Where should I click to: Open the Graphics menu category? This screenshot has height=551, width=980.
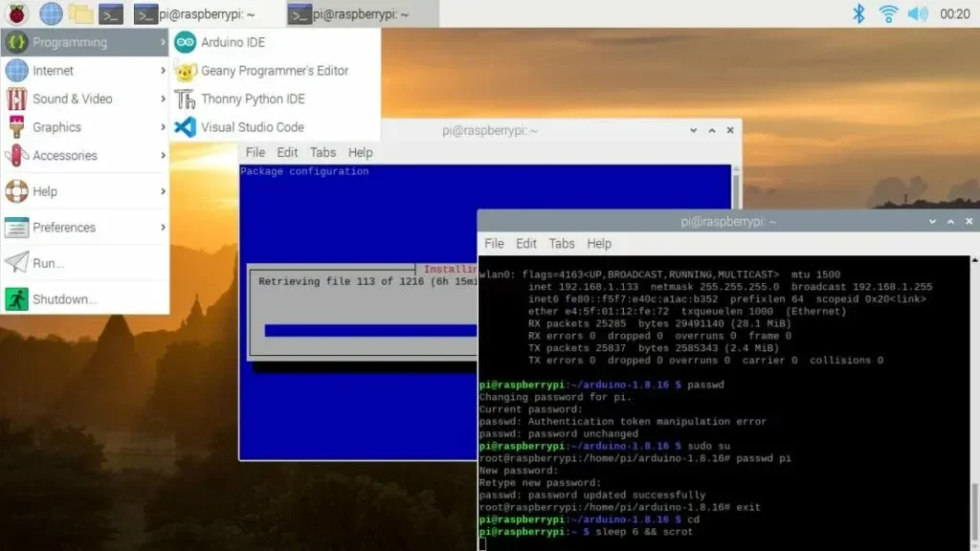tap(85, 127)
